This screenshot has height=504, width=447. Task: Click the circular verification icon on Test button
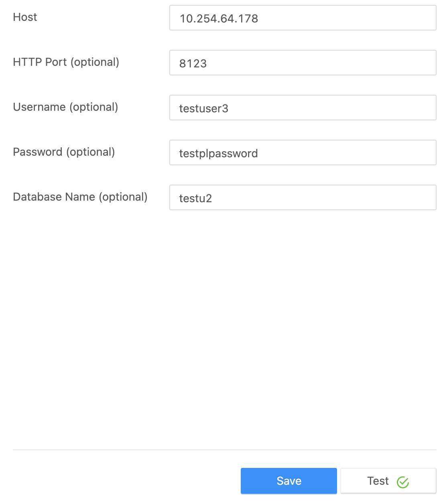pos(403,481)
